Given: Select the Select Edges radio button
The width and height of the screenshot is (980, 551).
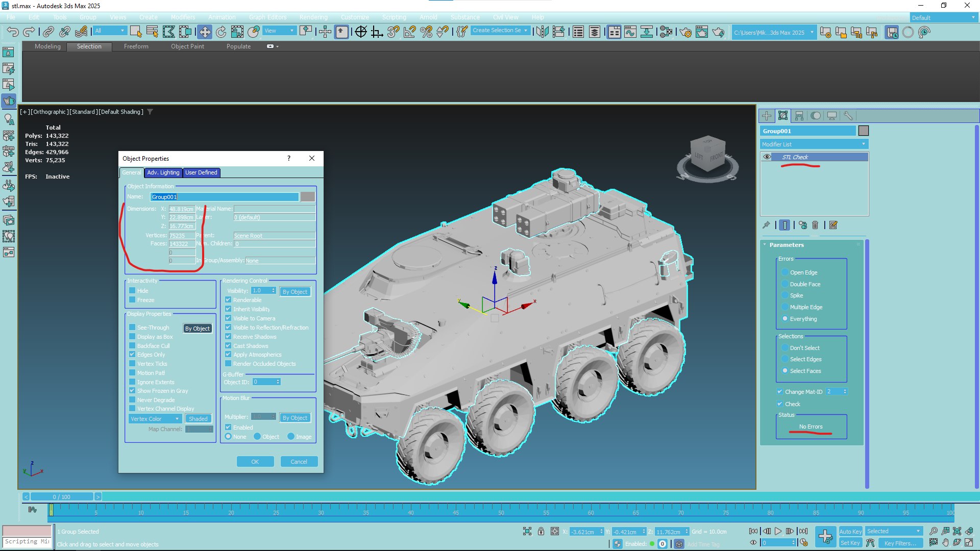Looking at the screenshot, I should [785, 359].
